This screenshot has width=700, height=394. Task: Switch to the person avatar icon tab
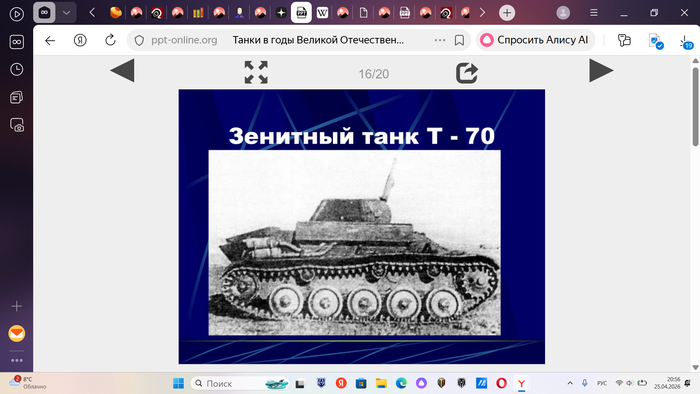click(x=239, y=13)
